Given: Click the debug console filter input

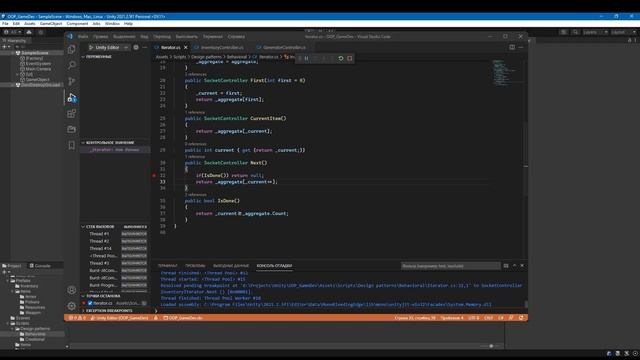Looking at the screenshot, I should click(450, 266).
